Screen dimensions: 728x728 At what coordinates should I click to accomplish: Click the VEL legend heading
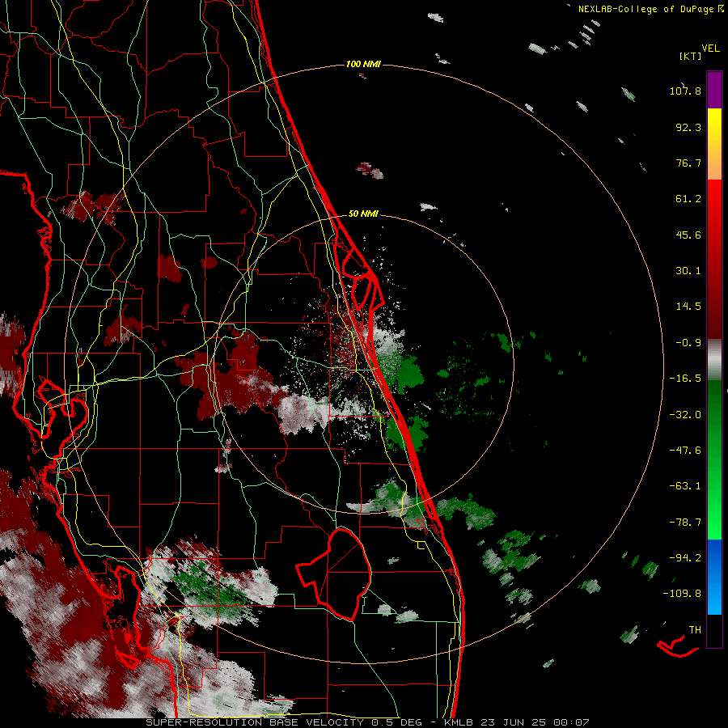click(x=710, y=49)
